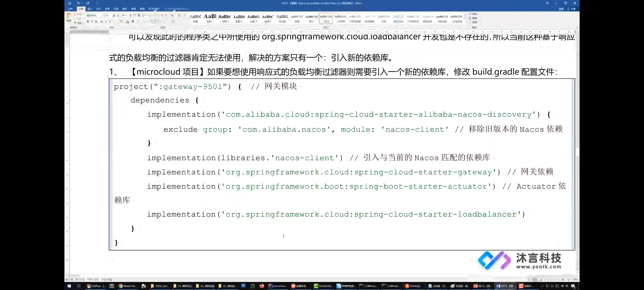The image size is (644, 290).
Task: Open the undo history dropdown arrow
Action: coord(82,3)
